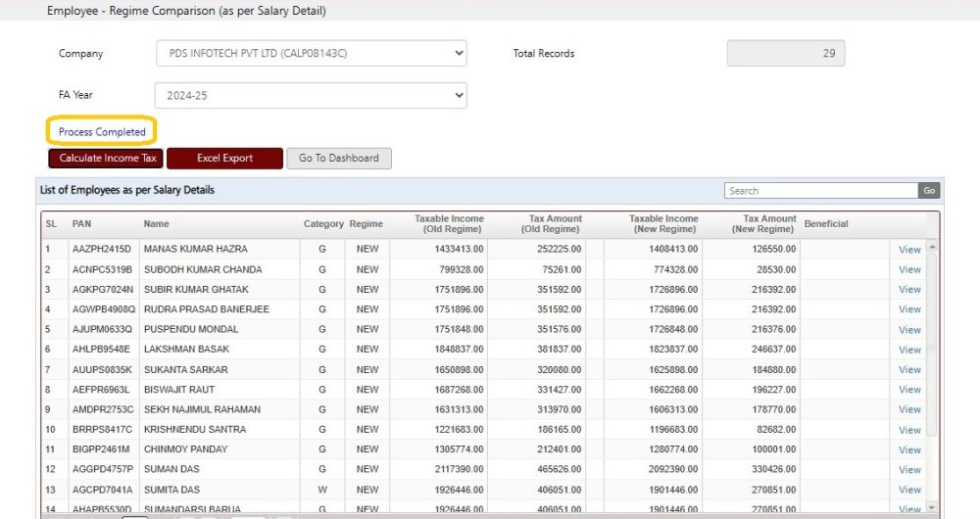Click old regime tax 75261.00
Screen dimensions: 980x519
pos(562,269)
